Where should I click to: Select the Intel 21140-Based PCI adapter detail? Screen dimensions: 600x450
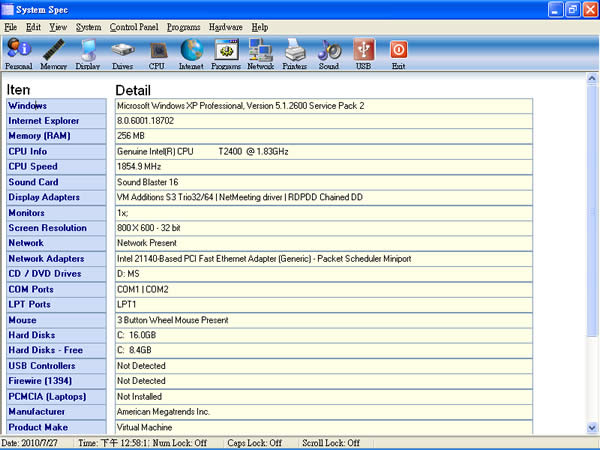[324, 259]
